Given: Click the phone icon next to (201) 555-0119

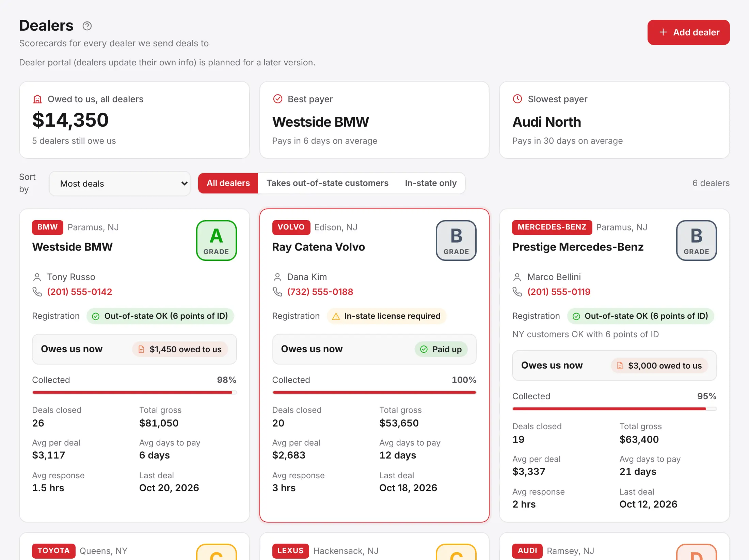Looking at the screenshot, I should [517, 292].
